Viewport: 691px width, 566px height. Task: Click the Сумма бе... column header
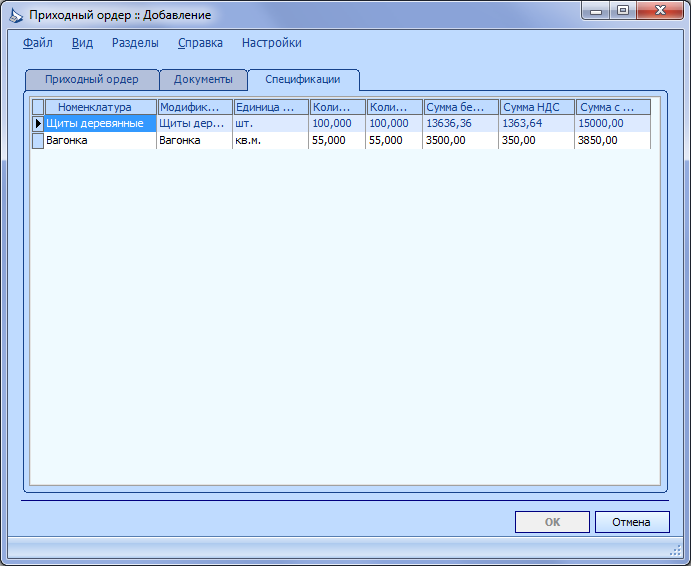(x=461, y=107)
